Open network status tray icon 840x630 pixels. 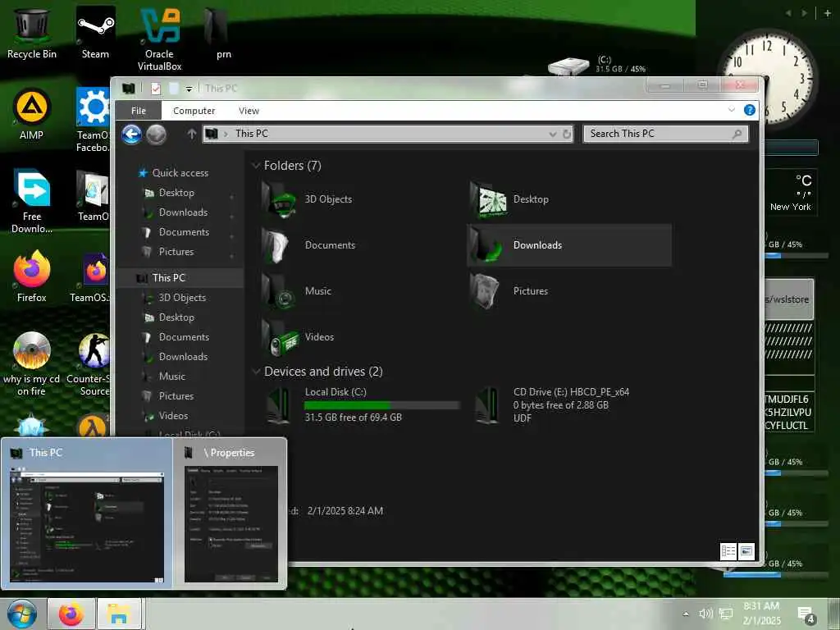726,614
